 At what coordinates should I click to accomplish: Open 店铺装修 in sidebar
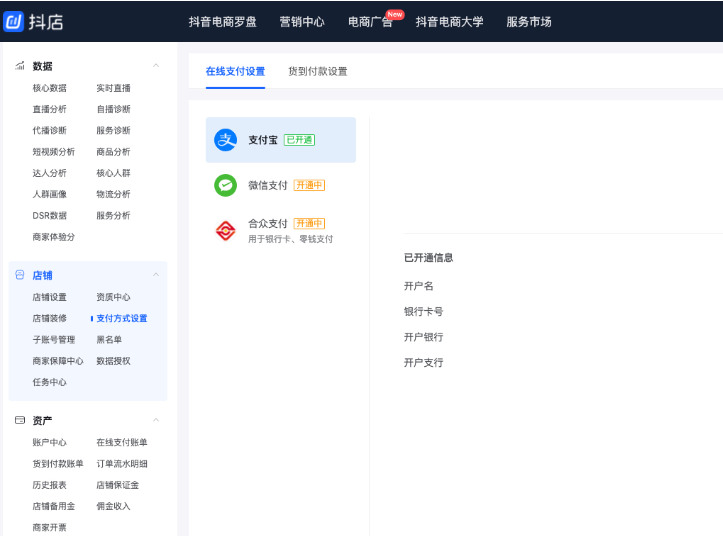click(49, 318)
